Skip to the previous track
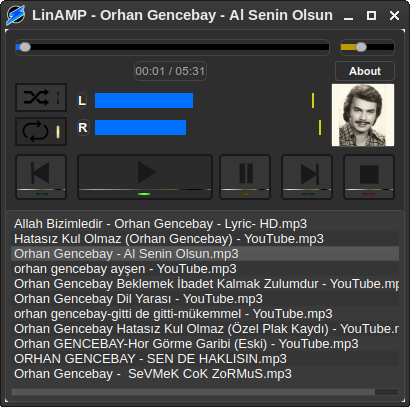The image size is (410, 407). point(41,177)
